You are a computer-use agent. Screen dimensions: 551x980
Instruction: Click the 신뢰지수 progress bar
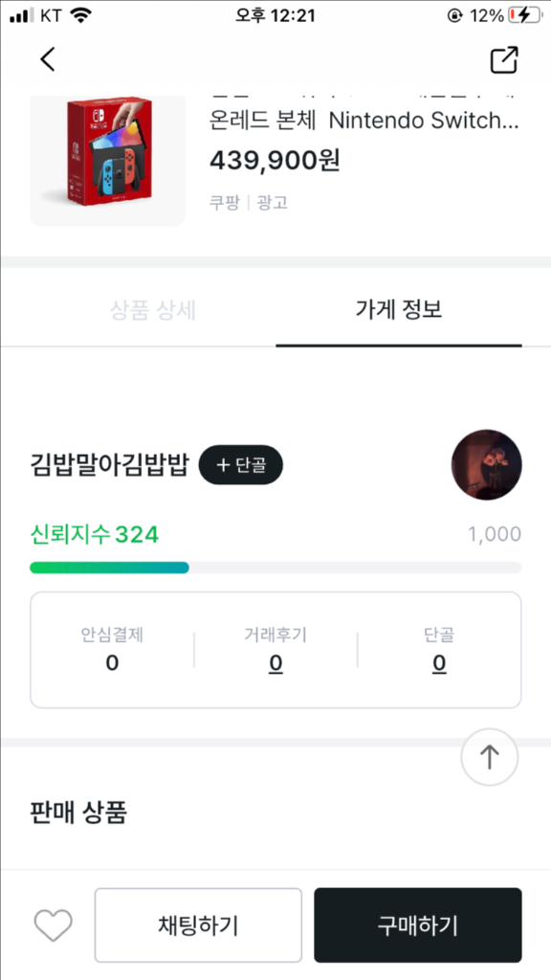275,568
